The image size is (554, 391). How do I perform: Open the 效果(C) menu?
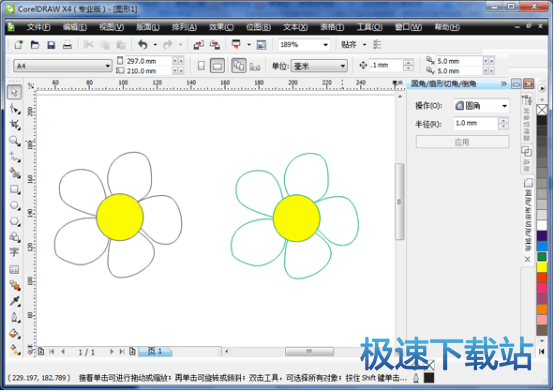221,27
